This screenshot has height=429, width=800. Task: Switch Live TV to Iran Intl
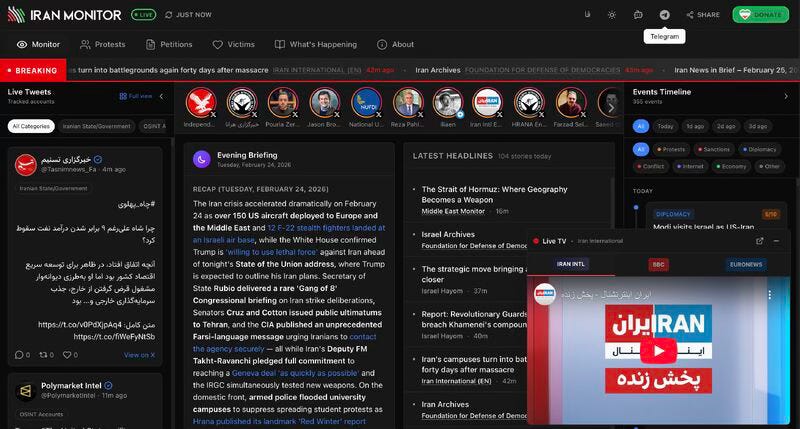point(570,264)
